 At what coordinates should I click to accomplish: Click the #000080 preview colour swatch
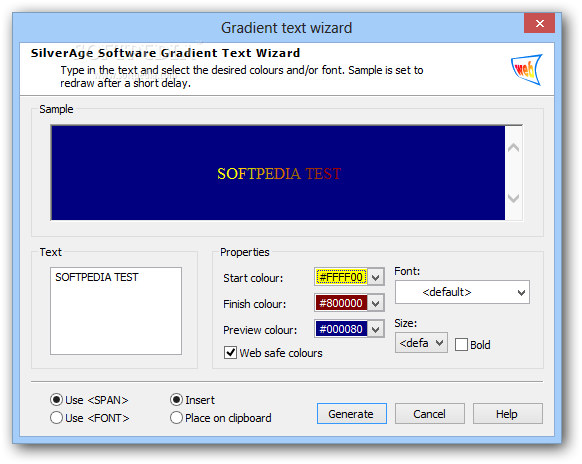(341, 329)
